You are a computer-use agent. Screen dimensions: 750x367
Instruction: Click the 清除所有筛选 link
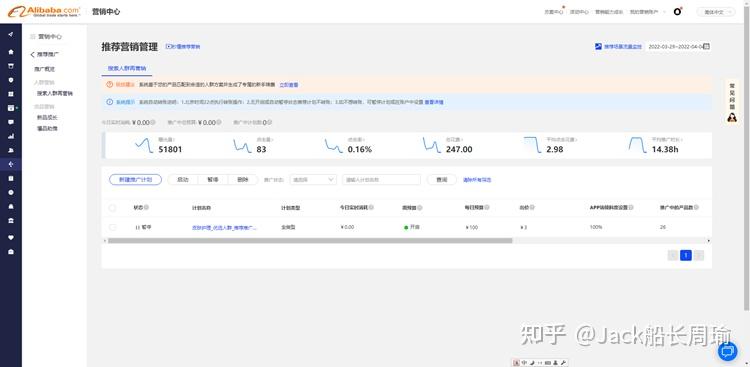(477, 180)
